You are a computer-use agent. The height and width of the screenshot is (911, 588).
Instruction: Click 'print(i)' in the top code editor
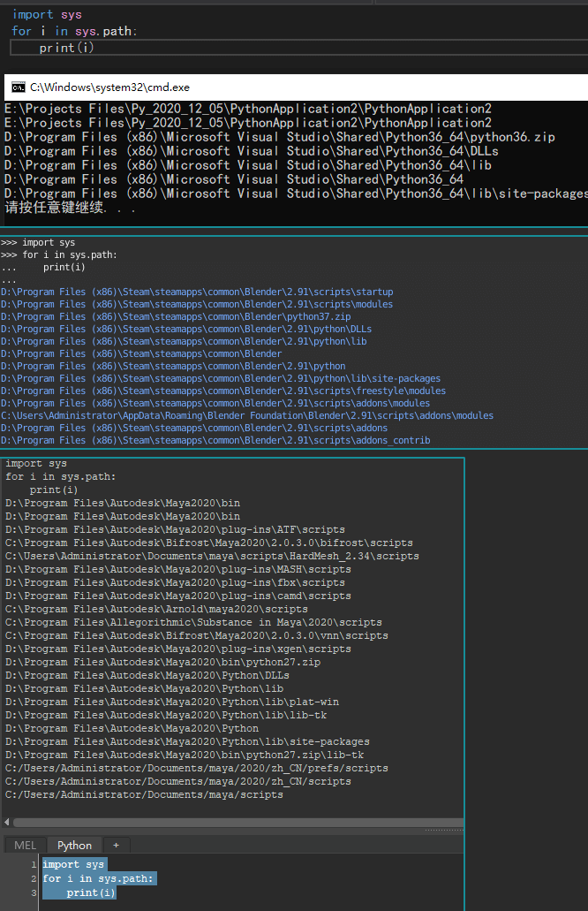66,48
